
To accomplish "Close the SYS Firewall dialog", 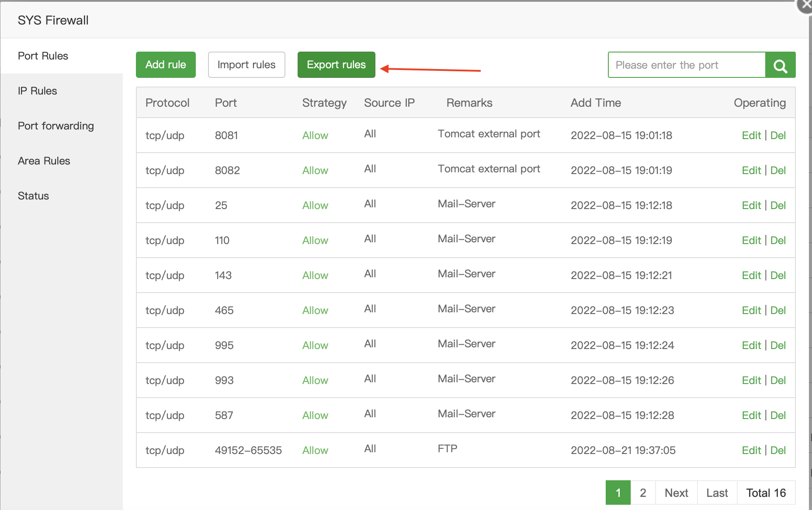I will coord(805,6).
